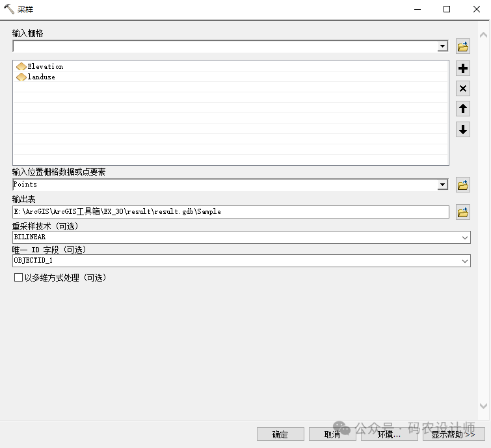
Task: Click the 取消 button
Action: (332, 434)
